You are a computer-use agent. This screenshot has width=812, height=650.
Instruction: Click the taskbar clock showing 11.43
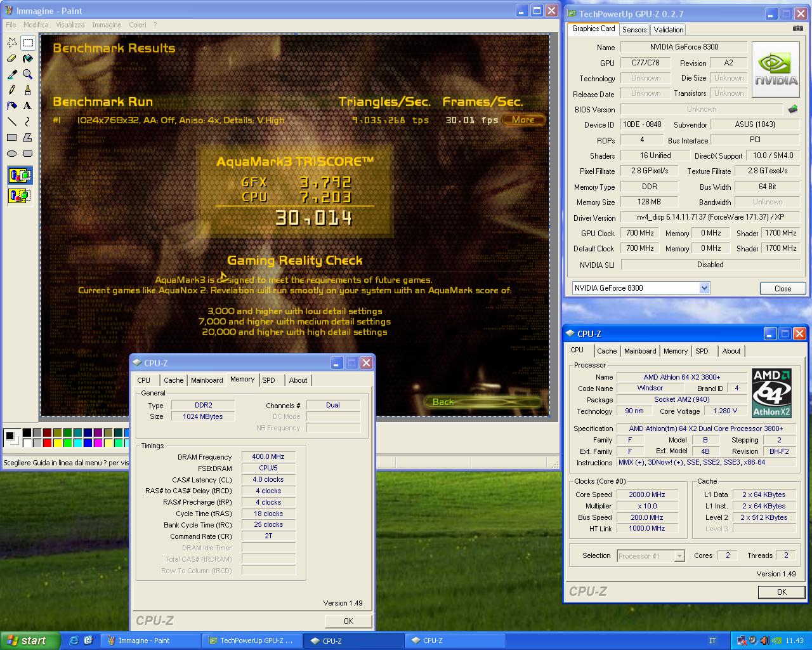click(794, 640)
